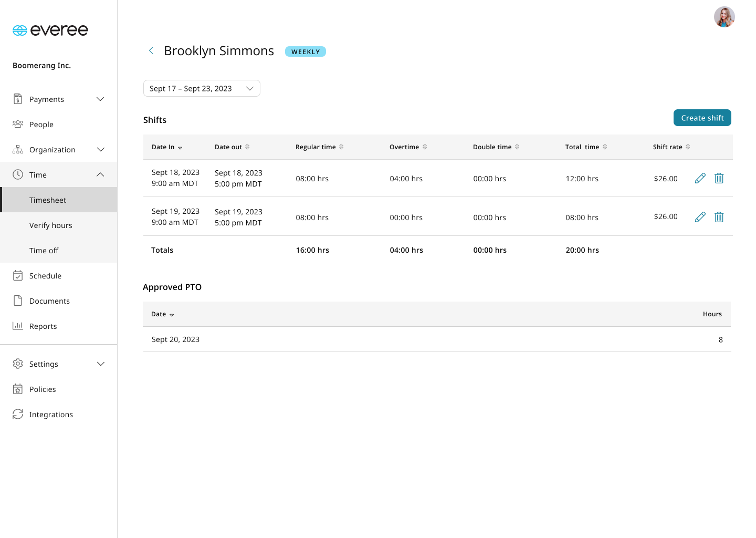756x538 pixels.
Task: Click the Sept 20, 2023 PTO row
Action: click(x=436, y=339)
